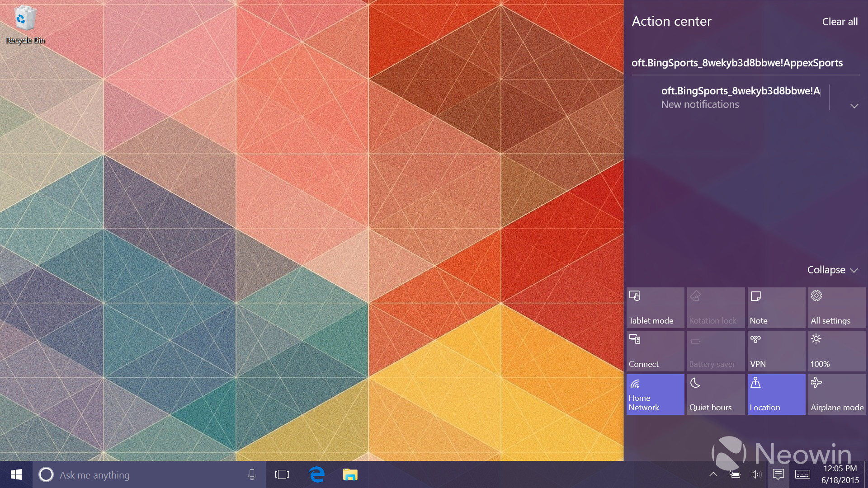The width and height of the screenshot is (868, 488).
Task: Open File Explorer from the taskbar
Action: (x=350, y=474)
